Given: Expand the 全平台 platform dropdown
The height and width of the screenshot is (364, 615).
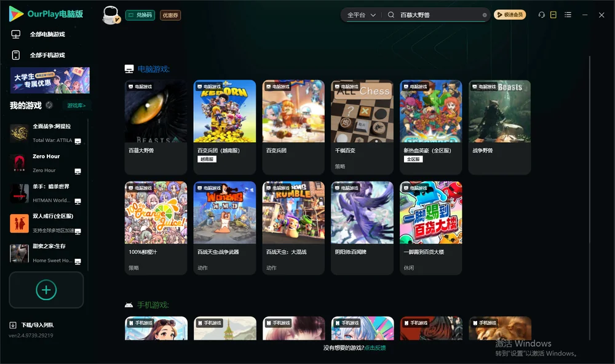Looking at the screenshot, I should coord(361,15).
